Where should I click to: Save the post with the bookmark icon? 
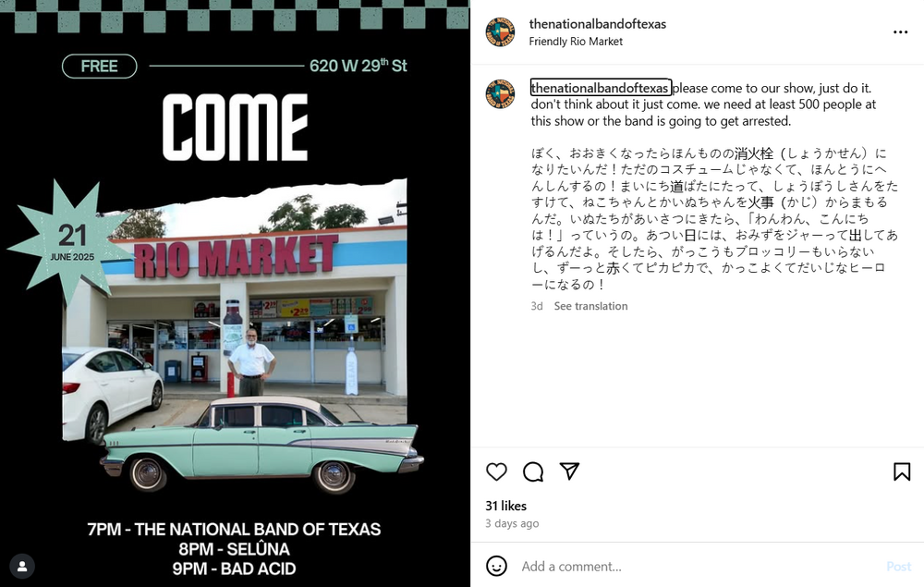(902, 471)
